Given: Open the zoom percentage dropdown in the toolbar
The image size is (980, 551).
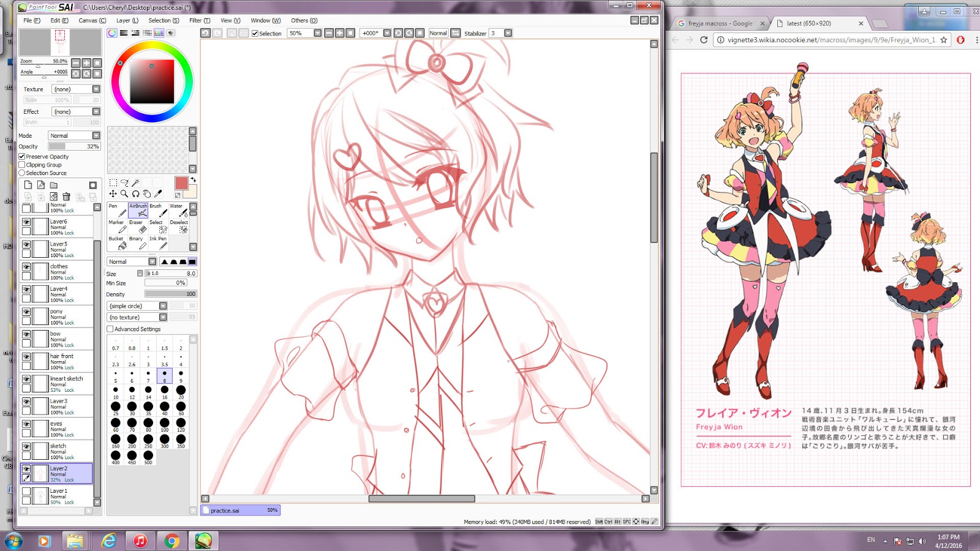Looking at the screenshot, I should [317, 34].
